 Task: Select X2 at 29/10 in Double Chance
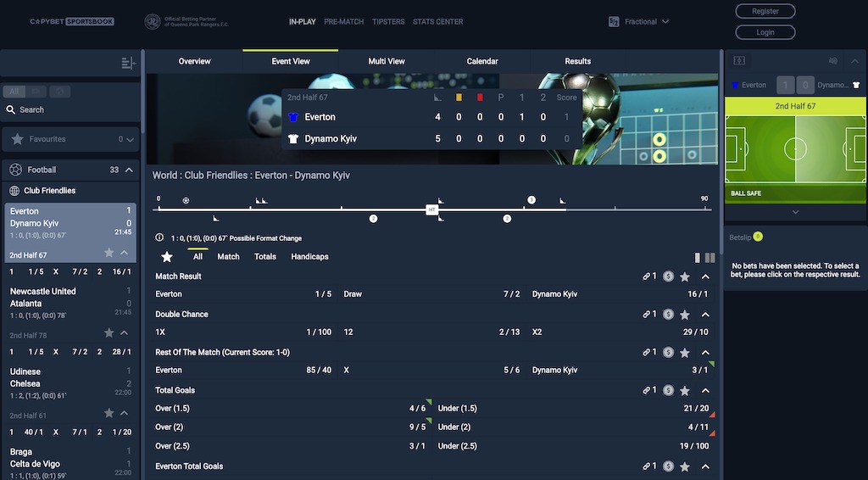pos(620,332)
